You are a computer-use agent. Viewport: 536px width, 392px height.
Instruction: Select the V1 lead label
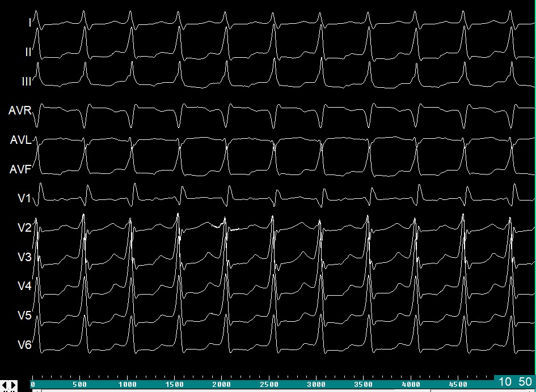(24, 198)
